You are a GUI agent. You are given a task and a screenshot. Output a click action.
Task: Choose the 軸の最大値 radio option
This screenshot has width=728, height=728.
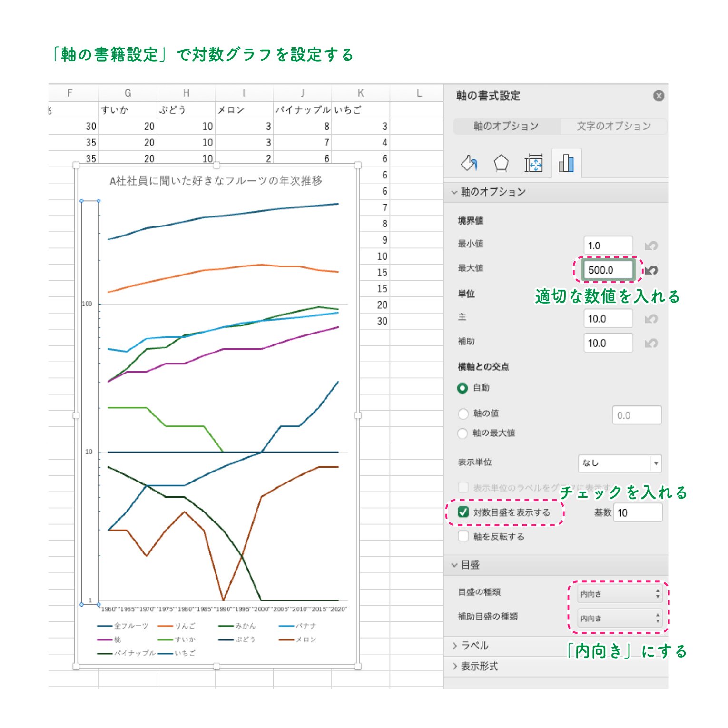pos(462,433)
